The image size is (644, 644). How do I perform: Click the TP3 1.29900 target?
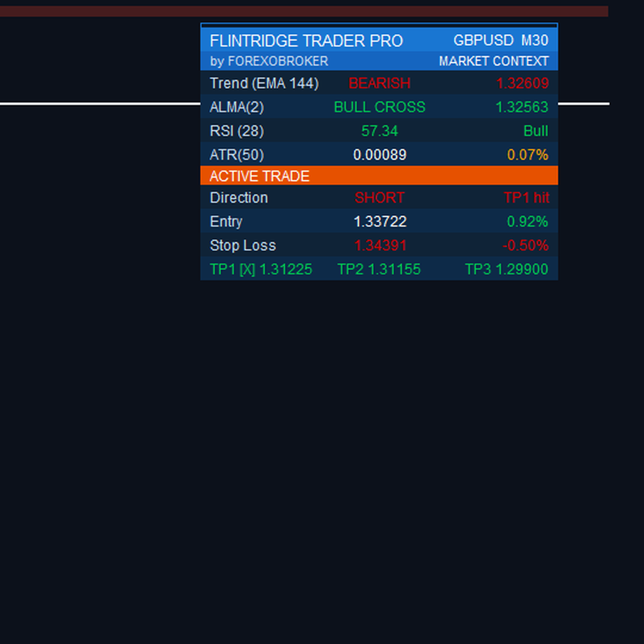(506, 270)
